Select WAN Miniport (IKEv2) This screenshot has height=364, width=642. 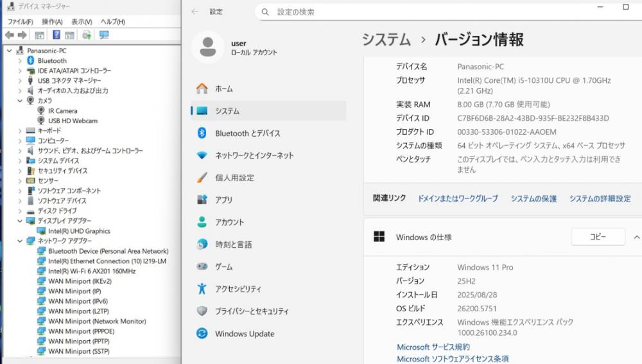coord(80,281)
